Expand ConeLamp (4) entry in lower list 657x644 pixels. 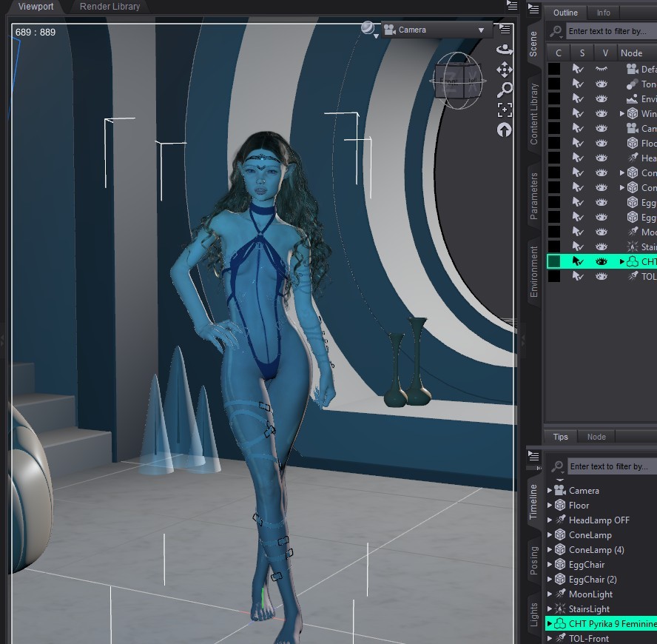(x=549, y=550)
